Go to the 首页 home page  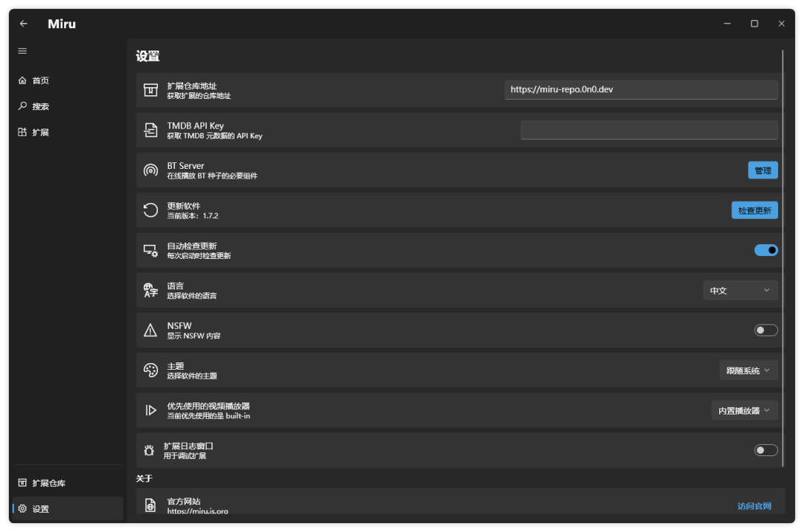tap(41, 80)
